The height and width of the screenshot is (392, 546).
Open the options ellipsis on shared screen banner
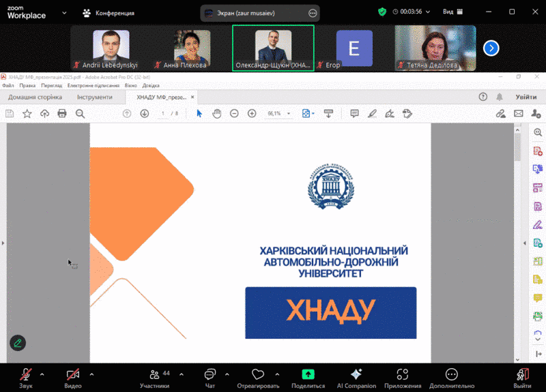313,13
